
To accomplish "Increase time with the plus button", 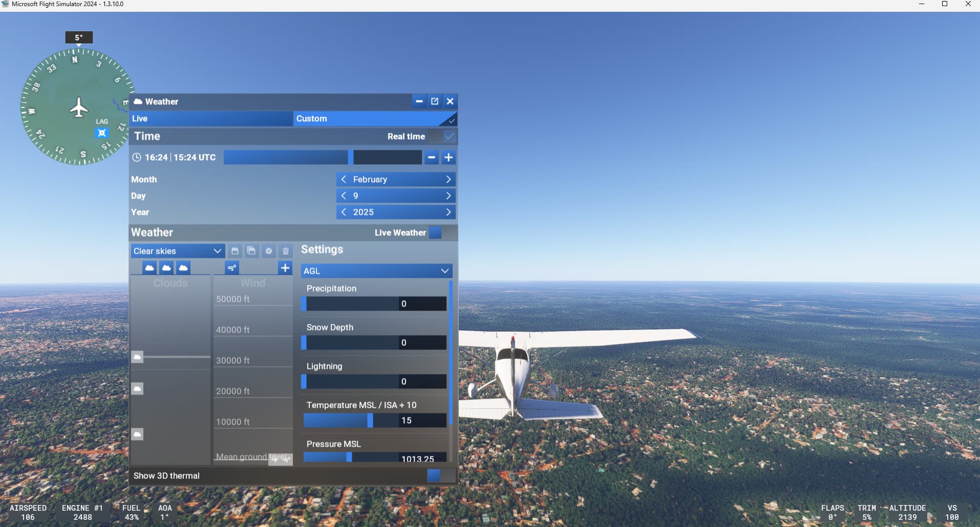I will click(x=449, y=158).
